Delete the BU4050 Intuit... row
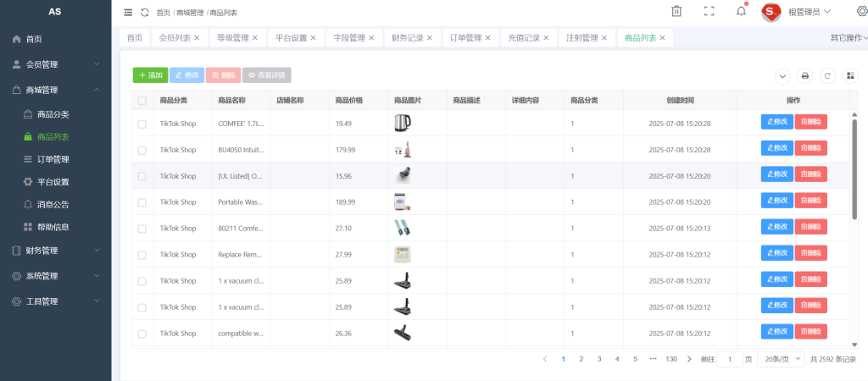868x381 pixels. (x=811, y=149)
